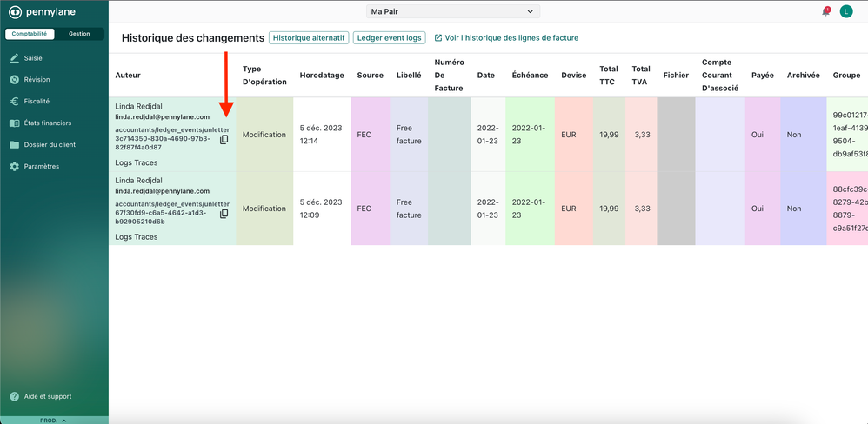
Task: Open the notifications bell
Action: click(825, 11)
